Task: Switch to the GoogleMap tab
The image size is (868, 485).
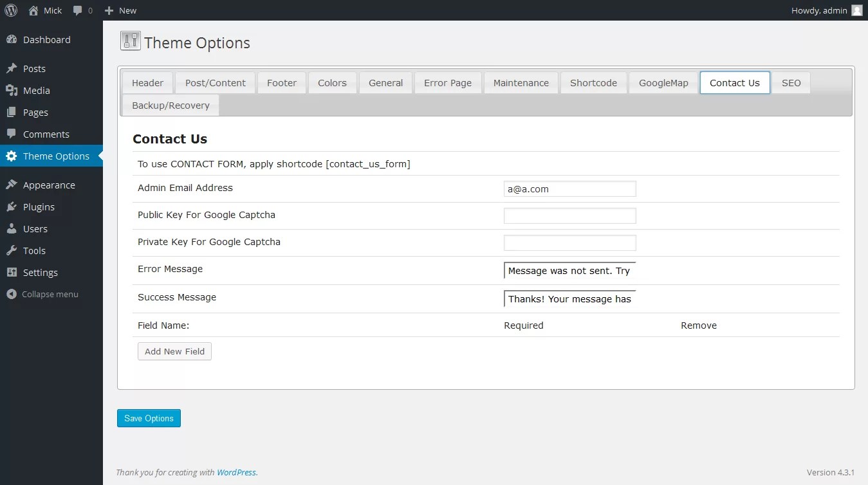Action: tap(663, 82)
